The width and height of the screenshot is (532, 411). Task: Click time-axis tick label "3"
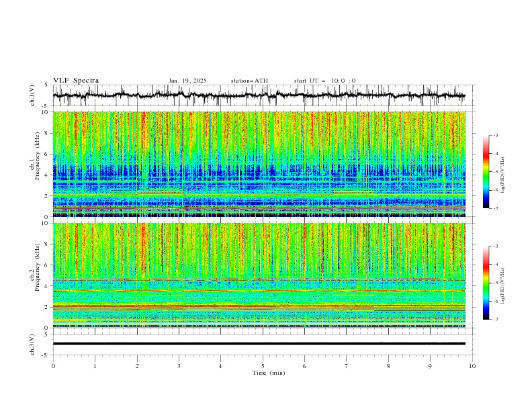click(179, 366)
